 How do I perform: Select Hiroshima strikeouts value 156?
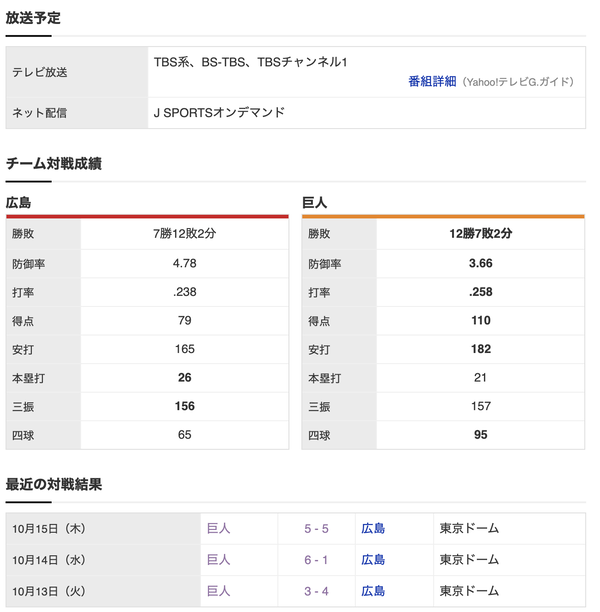tap(184, 406)
